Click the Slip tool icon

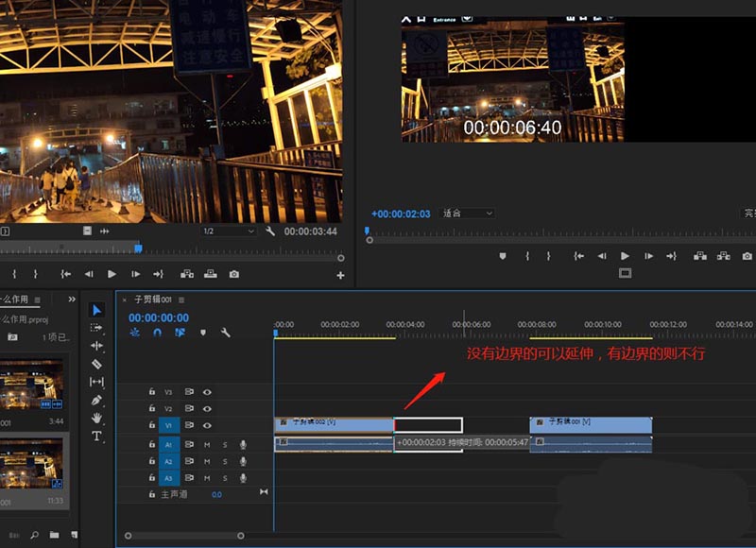(96, 382)
